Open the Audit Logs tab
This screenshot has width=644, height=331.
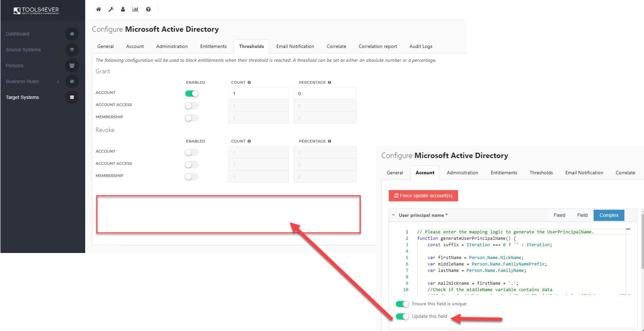pyautogui.click(x=421, y=46)
